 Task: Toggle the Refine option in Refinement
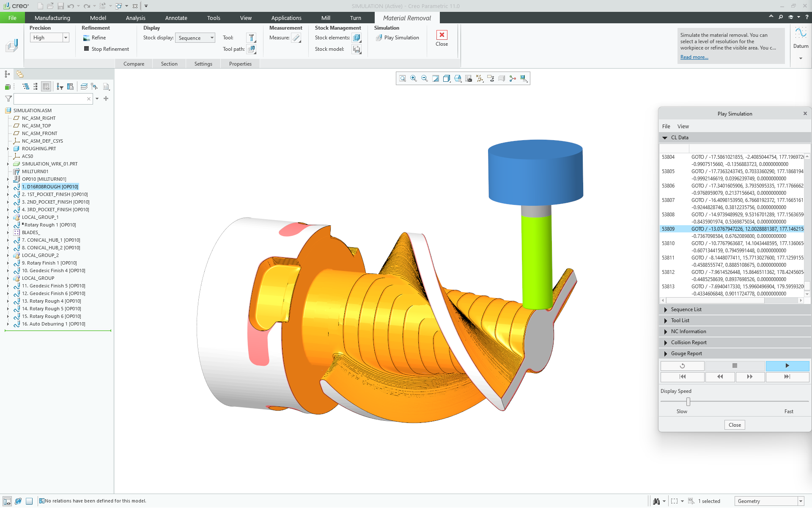click(95, 38)
